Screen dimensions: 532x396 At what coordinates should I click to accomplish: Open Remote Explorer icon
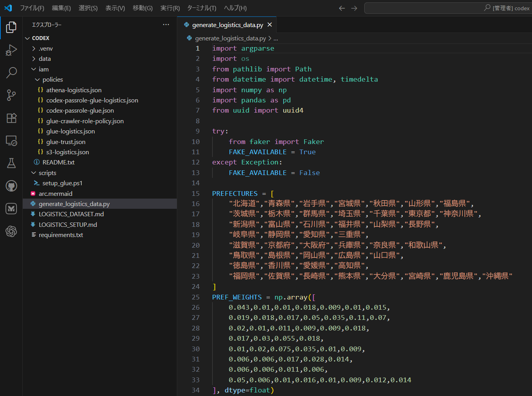(x=11, y=141)
